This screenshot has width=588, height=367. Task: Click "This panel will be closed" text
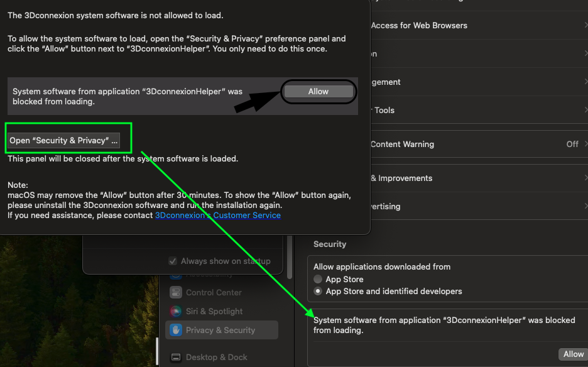pyautogui.click(x=122, y=158)
